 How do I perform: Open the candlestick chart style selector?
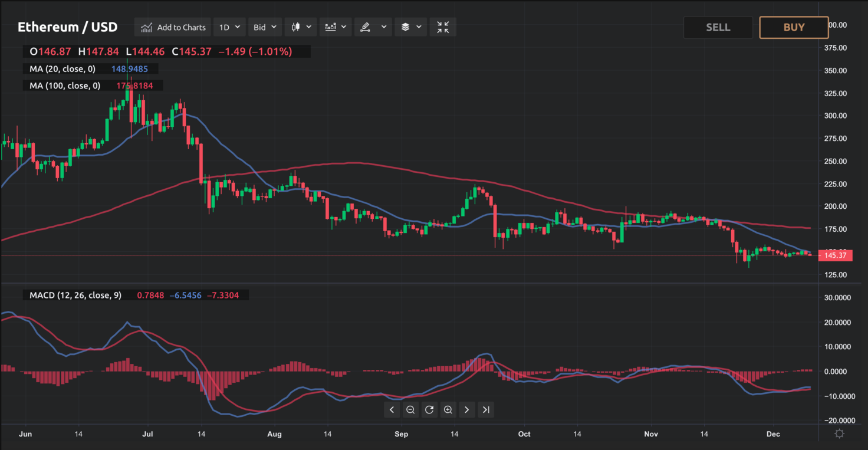coord(297,27)
